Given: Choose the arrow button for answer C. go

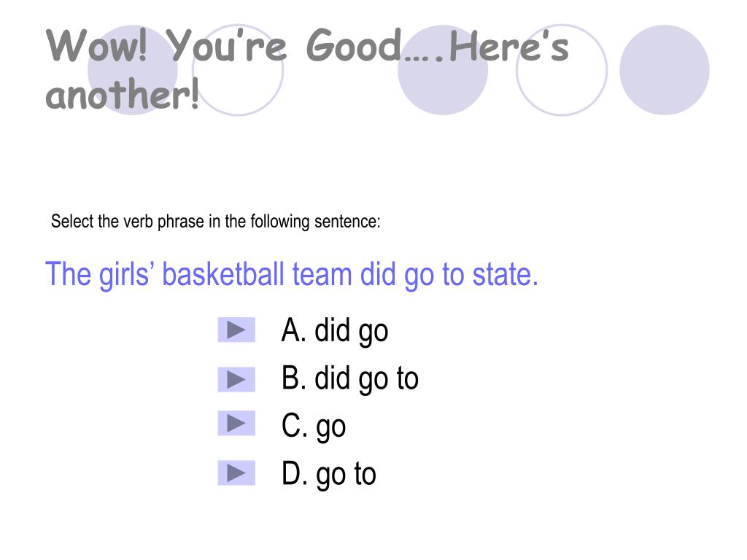Looking at the screenshot, I should coord(236,424).
